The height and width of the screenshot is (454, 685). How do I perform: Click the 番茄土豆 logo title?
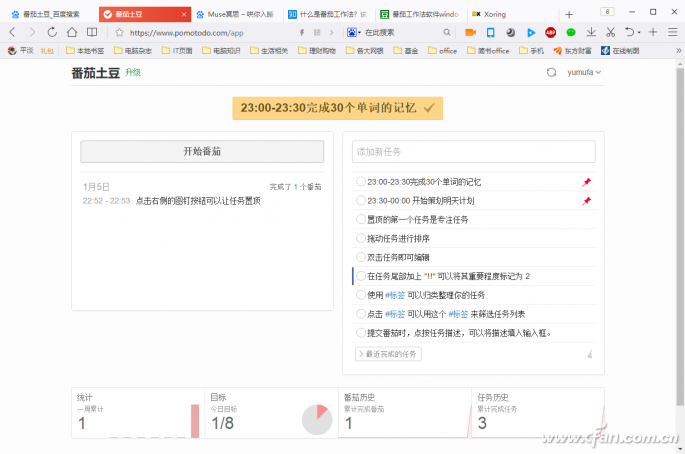click(x=95, y=73)
